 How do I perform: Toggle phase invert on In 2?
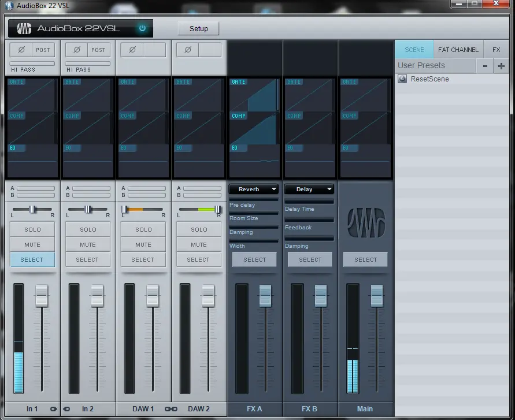(x=77, y=50)
